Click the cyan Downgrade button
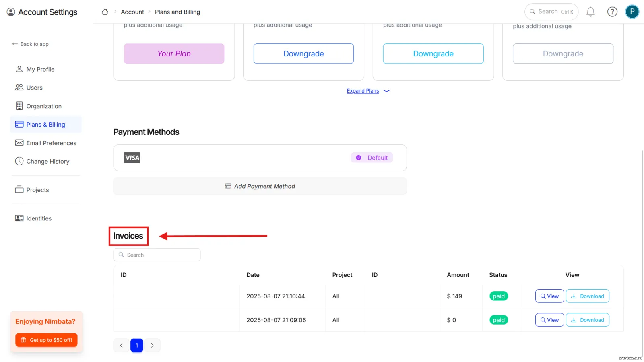 [x=433, y=53]
